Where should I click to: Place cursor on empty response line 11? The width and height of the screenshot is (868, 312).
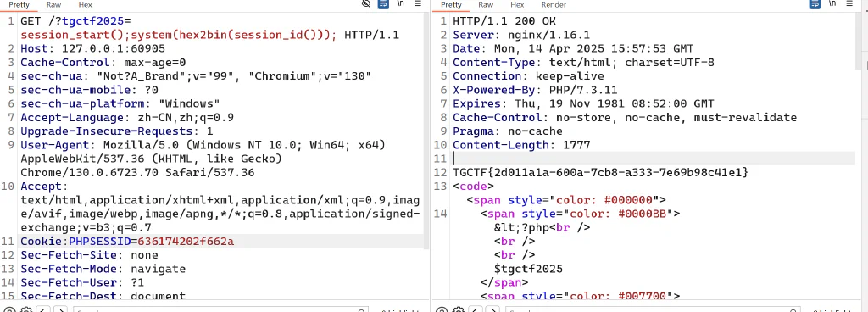tap(654, 159)
